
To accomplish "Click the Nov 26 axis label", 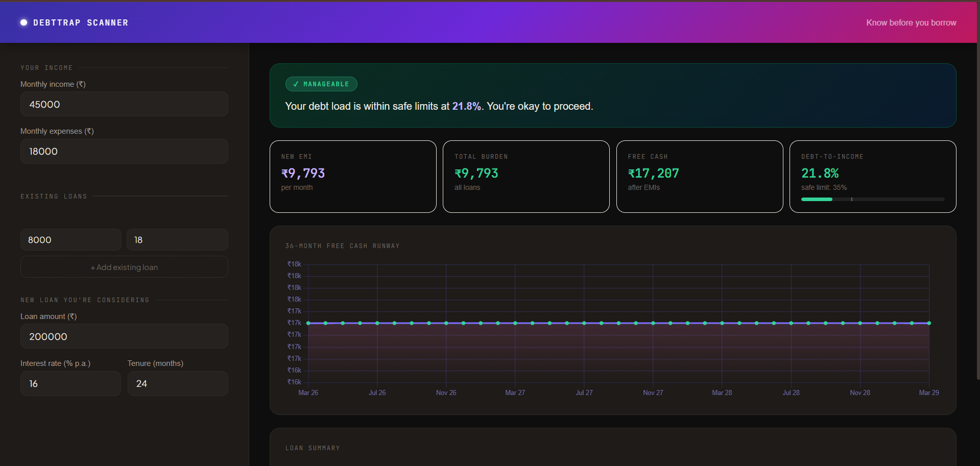I will coord(446,393).
